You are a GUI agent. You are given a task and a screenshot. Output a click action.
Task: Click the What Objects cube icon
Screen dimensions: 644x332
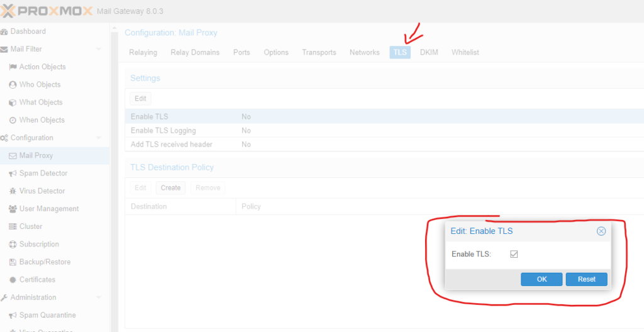pyautogui.click(x=13, y=102)
